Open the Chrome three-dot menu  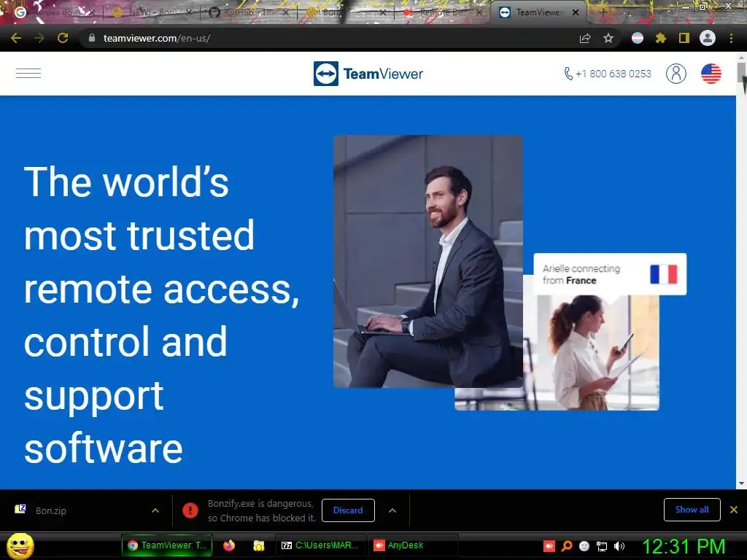[x=731, y=38]
